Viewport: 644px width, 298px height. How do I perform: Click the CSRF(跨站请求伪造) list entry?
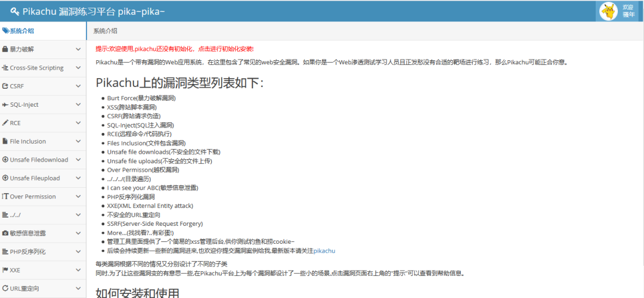(x=134, y=116)
